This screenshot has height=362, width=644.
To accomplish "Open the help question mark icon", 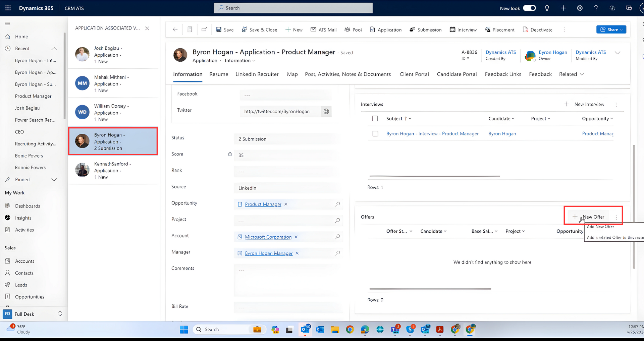I will [x=596, y=8].
